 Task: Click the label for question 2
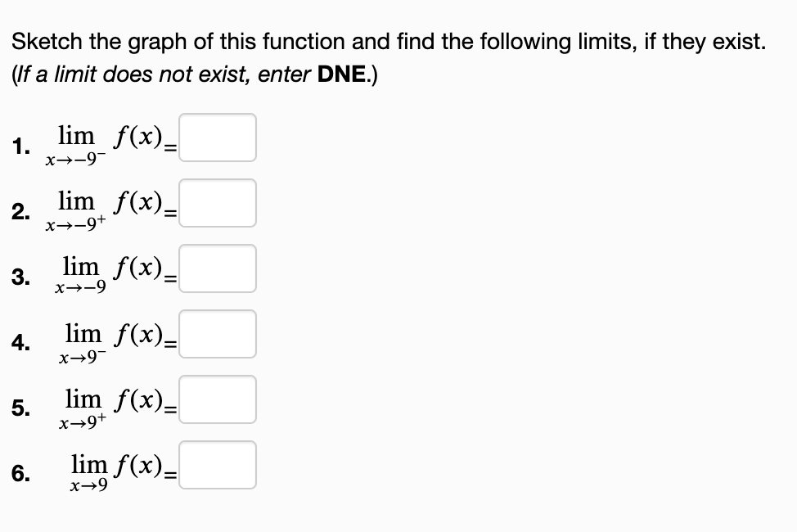20,211
